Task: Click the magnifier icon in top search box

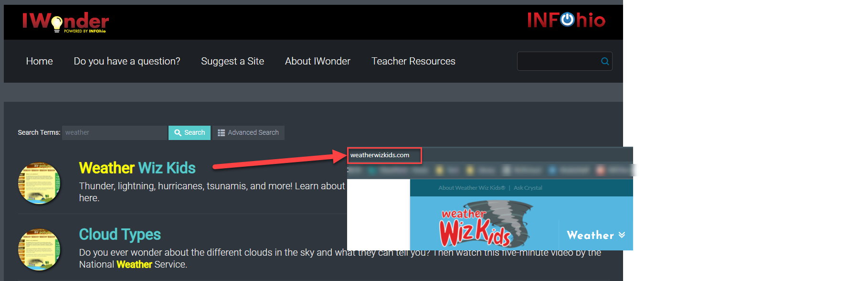Action: [x=605, y=61]
